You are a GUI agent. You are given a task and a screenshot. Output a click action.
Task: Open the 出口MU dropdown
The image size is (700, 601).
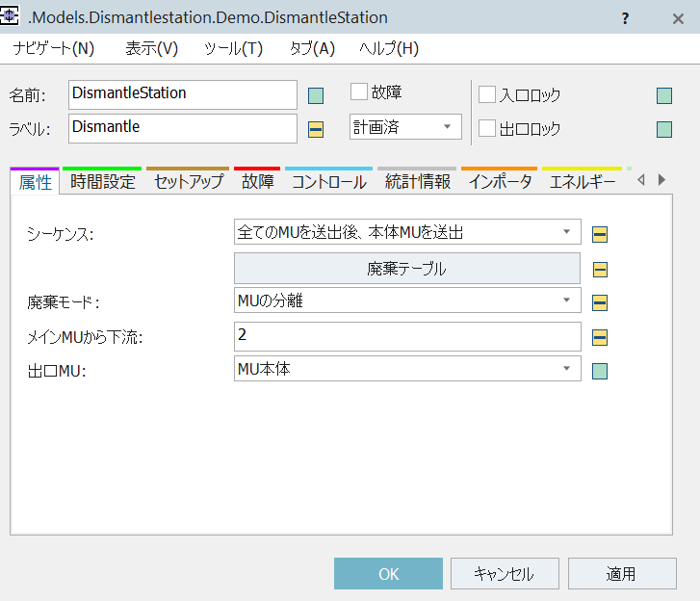[407, 368]
